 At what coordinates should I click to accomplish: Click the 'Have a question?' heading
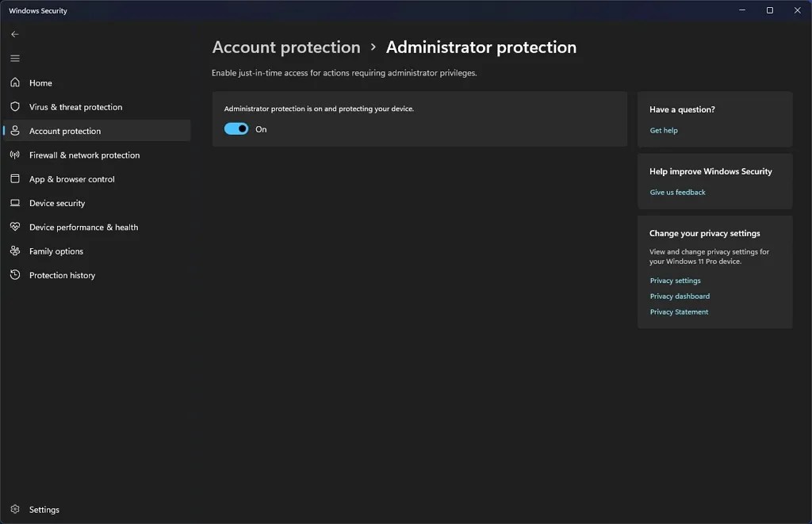tap(682, 109)
